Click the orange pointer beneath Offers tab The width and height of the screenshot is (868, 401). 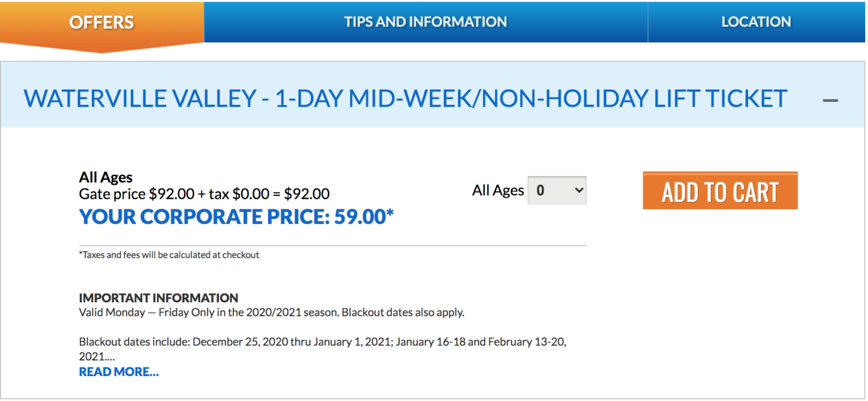(101, 48)
